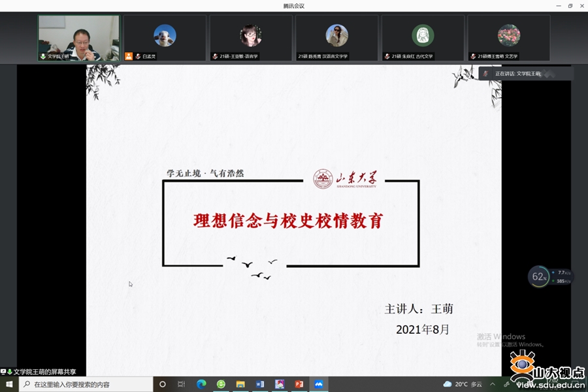The width and height of the screenshot is (588, 392).
Task: Click 白孟灵's orange host badge icon
Action: click(129, 56)
